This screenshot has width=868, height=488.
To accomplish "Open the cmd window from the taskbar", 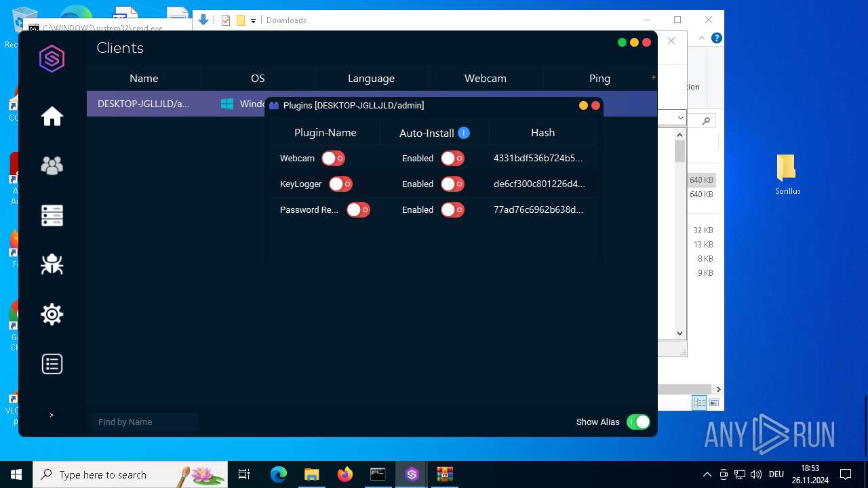I will click(378, 474).
